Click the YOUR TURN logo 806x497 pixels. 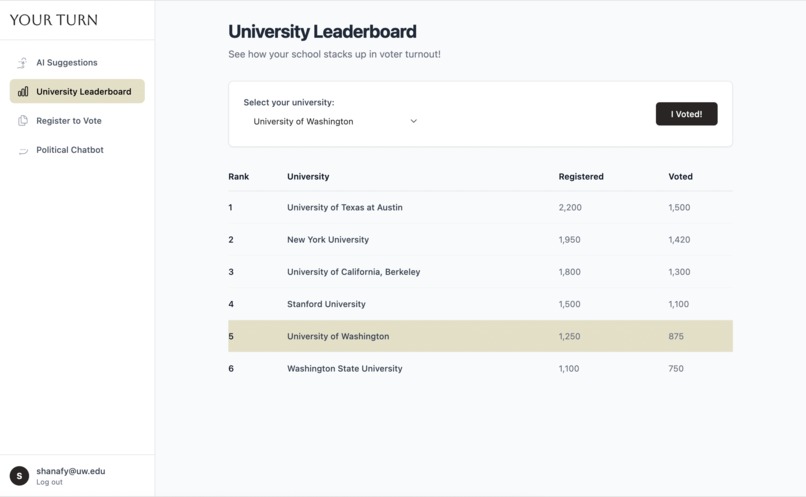54,20
